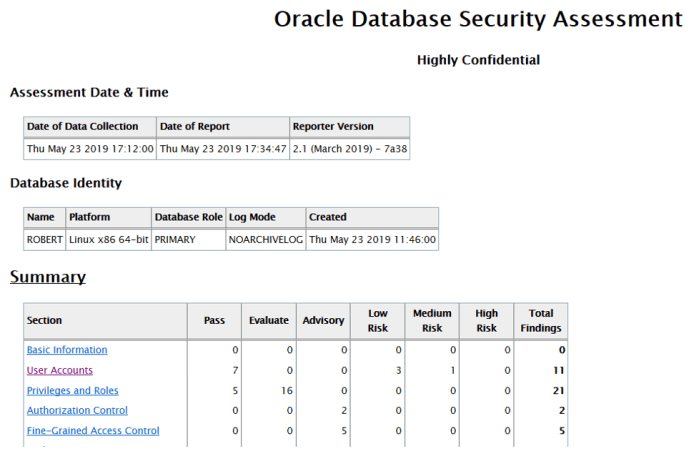The image size is (699, 454).
Task: Go to Privileges and Roles section
Action: tap(73, 390)
